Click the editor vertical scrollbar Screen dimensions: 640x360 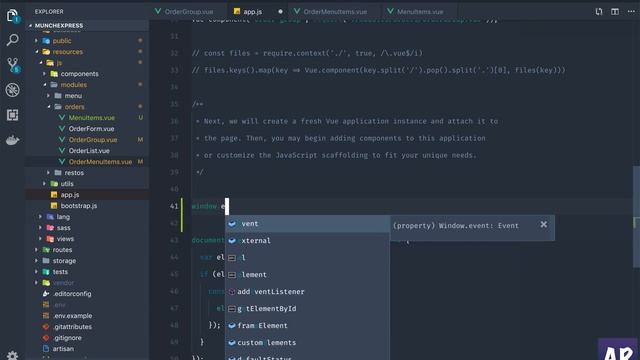[636, 216]
